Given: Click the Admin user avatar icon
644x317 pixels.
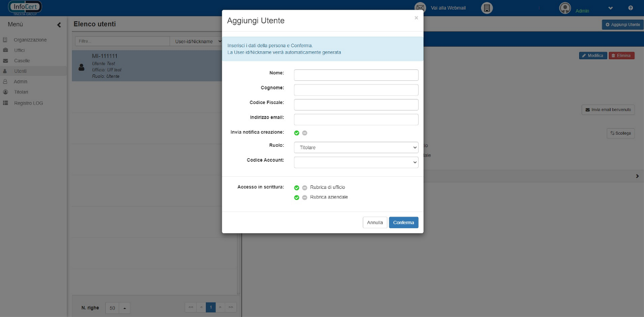Looking at the screenshot, I should tap(565, 9).
